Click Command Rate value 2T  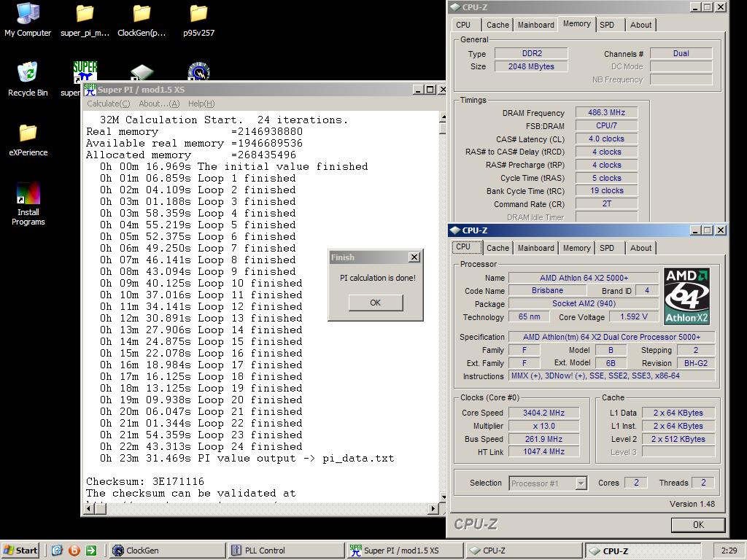click(x=606, y=204)
